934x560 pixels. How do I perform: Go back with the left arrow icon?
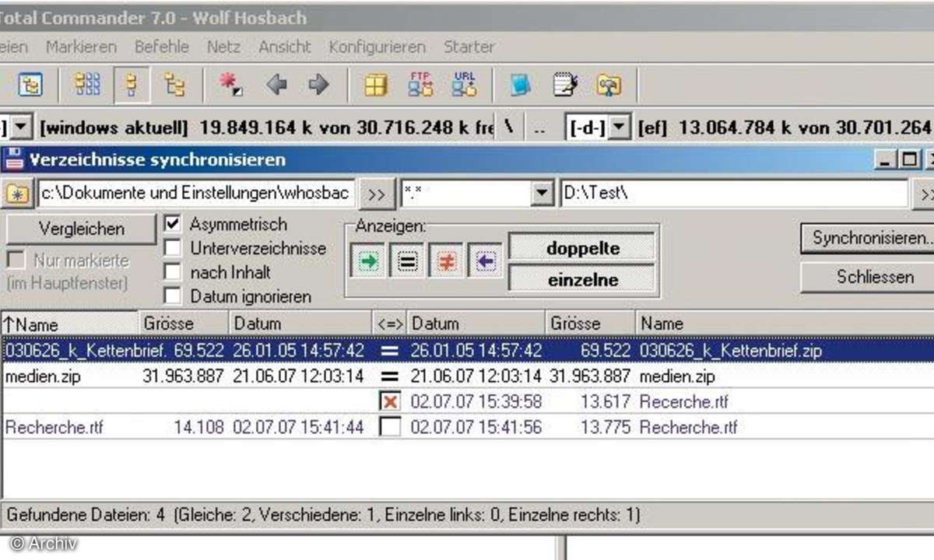[276, 85]
